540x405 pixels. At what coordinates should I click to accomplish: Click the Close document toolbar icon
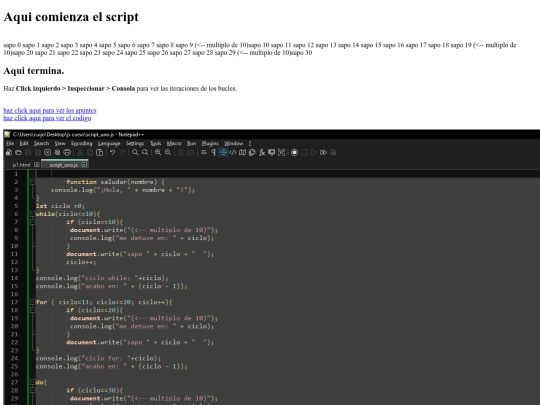pyautogui.click(x=48, y=152)
